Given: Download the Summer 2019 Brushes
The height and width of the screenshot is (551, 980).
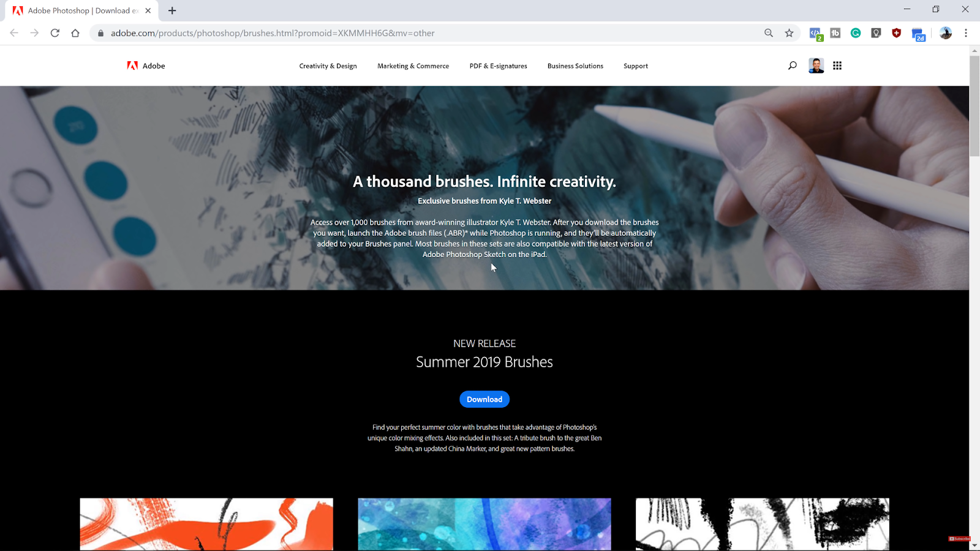Looking at the screenshot, I should (484, 399).
